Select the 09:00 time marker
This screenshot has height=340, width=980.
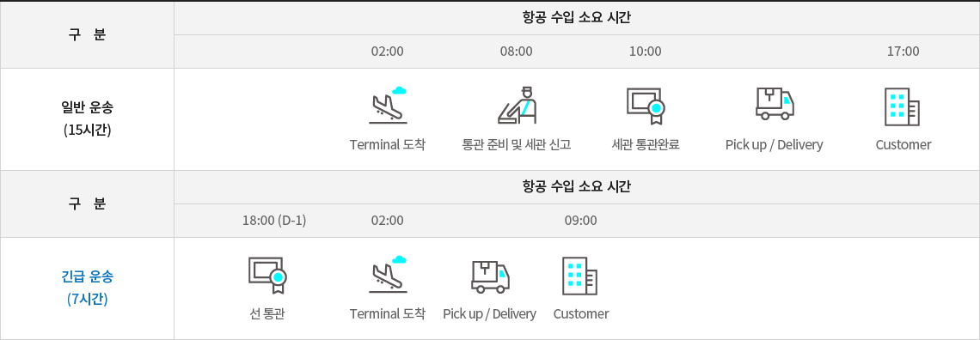click(580, 220)
